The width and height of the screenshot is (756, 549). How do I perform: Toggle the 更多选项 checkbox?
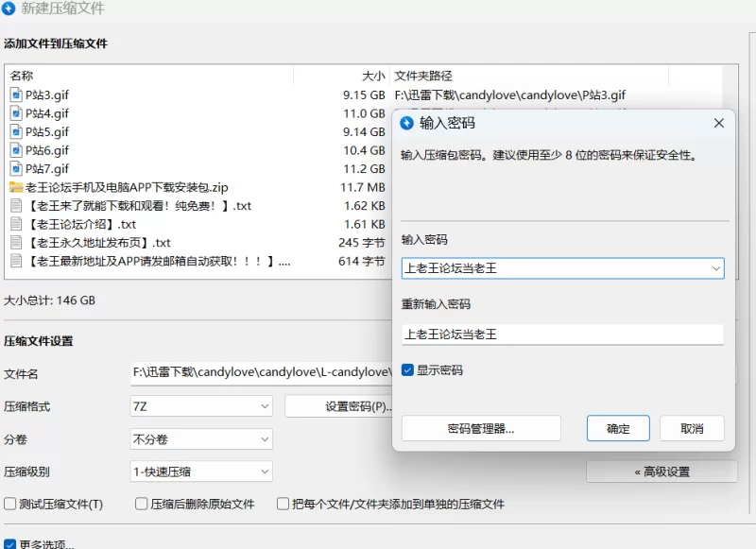point(9,544)
